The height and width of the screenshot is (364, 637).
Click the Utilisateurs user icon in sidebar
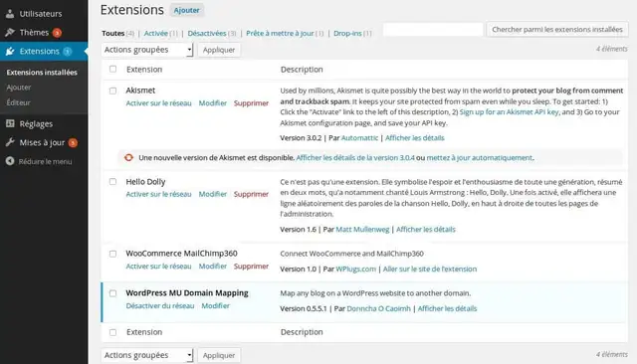(x=10, y=13)
